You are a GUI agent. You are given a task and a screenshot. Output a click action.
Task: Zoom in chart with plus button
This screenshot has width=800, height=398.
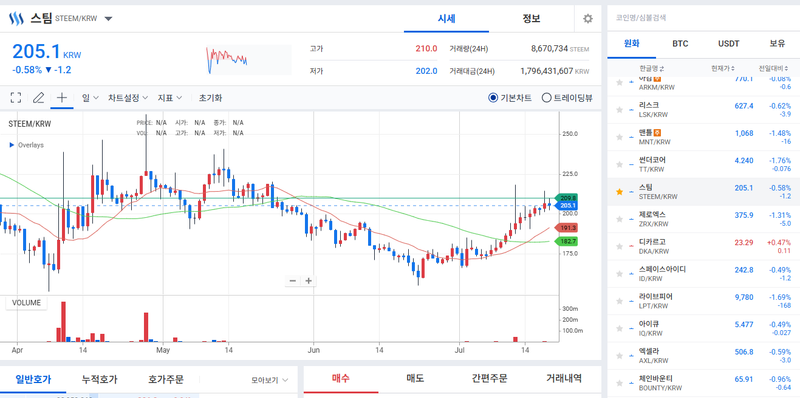click(308, 281)
